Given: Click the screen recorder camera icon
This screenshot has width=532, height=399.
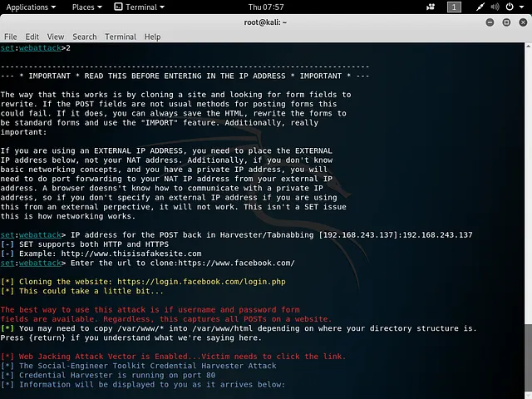Looking at the screenshot, I should point(431,7).
